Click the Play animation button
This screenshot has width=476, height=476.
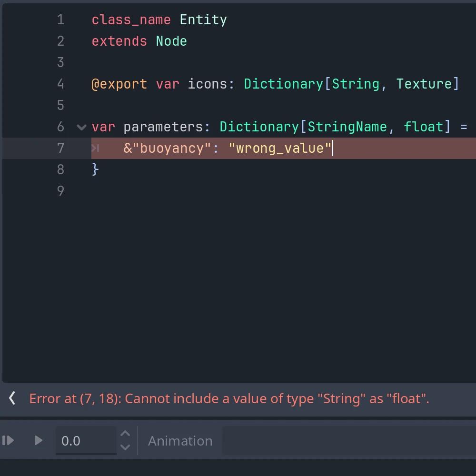click(38, 440)
